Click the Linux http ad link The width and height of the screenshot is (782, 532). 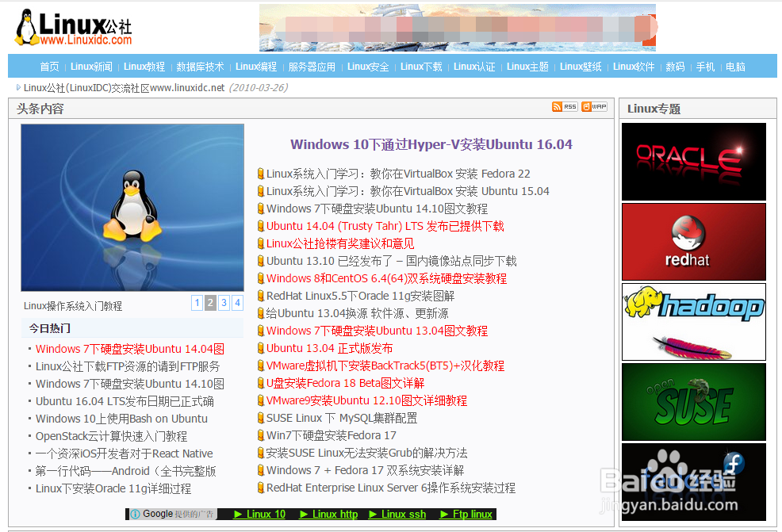pyautogui.click(x=328, y=514)
